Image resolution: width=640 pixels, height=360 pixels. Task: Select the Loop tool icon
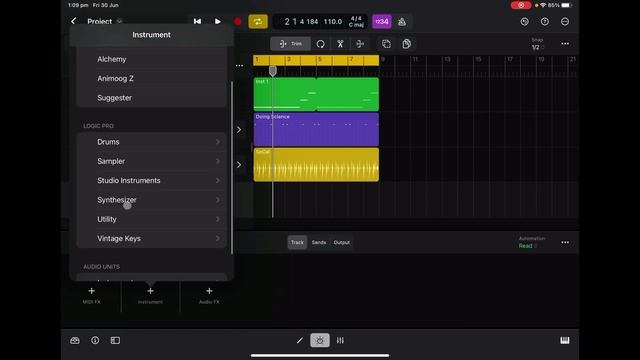point(320,44)
